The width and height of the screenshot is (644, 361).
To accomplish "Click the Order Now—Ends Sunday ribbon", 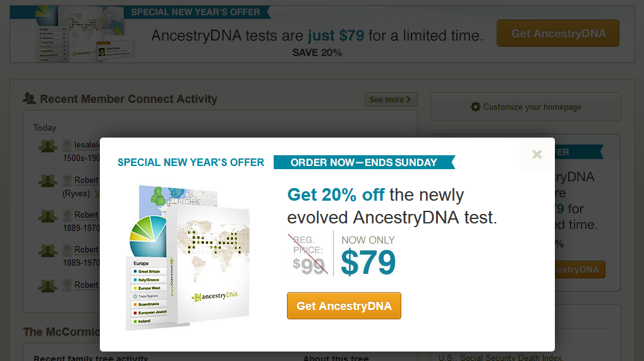I will 363,162.
